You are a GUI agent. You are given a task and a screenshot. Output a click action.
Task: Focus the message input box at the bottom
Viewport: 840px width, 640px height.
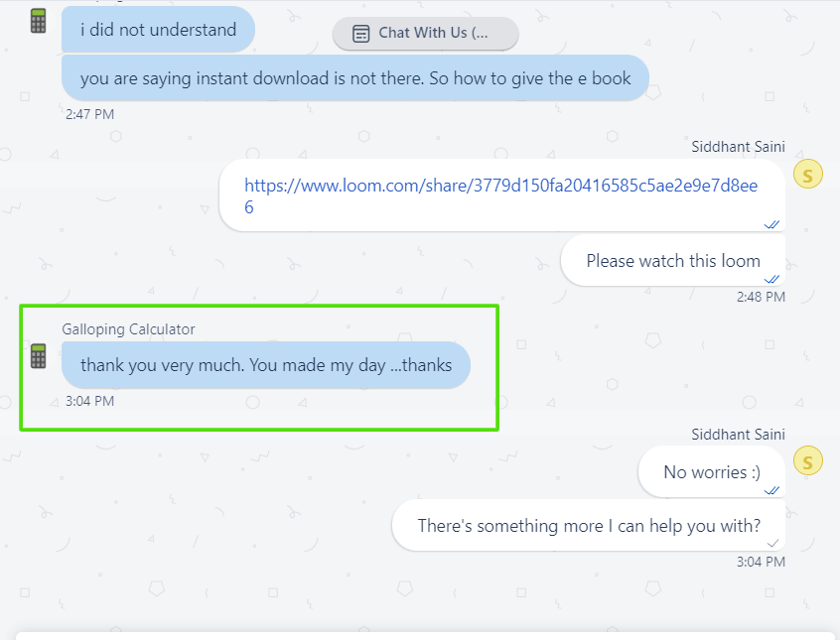tap(425, 635)
